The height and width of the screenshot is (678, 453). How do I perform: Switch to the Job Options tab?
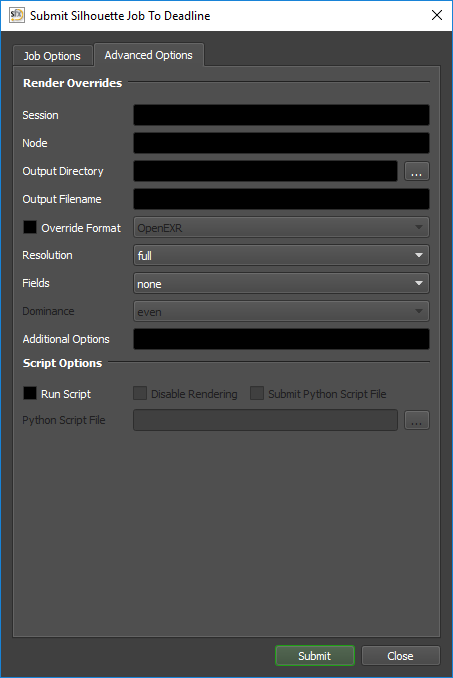tap(52, 56)
